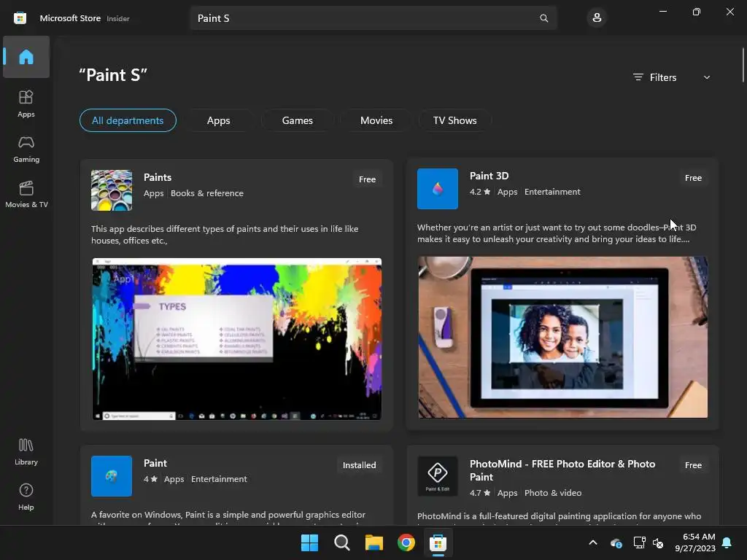The image size is (747, 560).
Task: Click Photo & video category label
Action: point(553,493)
